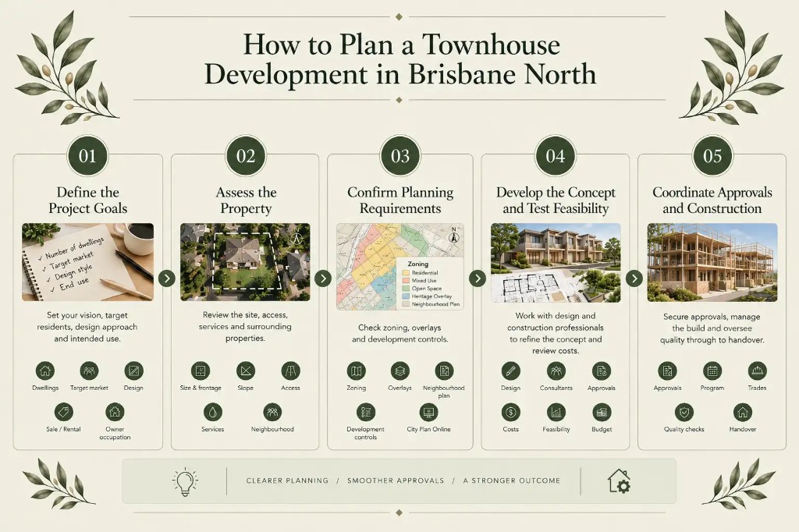The image size is (799, 532).
Task: Click the text "Review the site, access, services"
Action: coord(245,326)
